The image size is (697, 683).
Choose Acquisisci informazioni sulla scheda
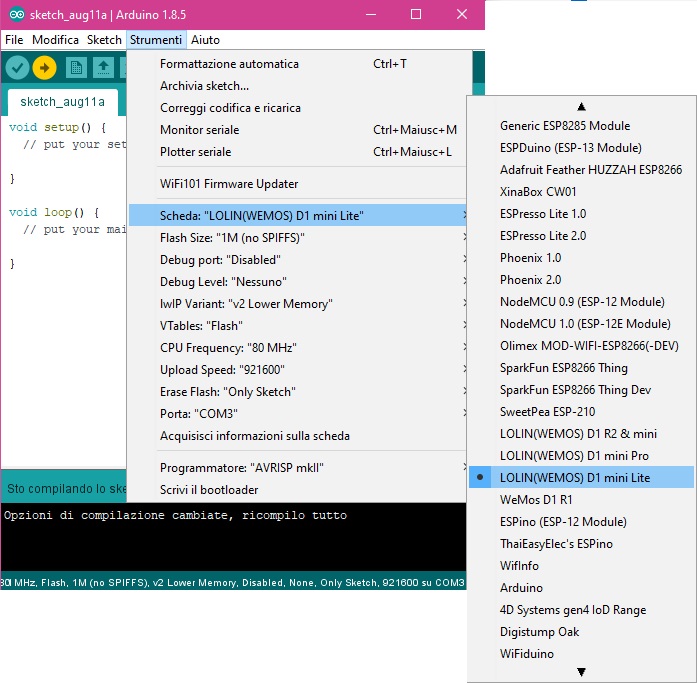pyautogui.click(x=297, y=436)
